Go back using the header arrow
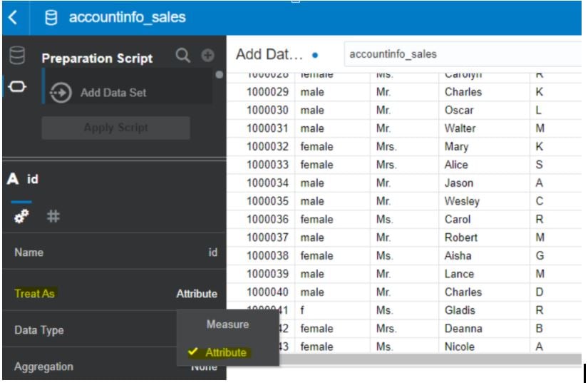The image size is (588, 383). point(13,17)
